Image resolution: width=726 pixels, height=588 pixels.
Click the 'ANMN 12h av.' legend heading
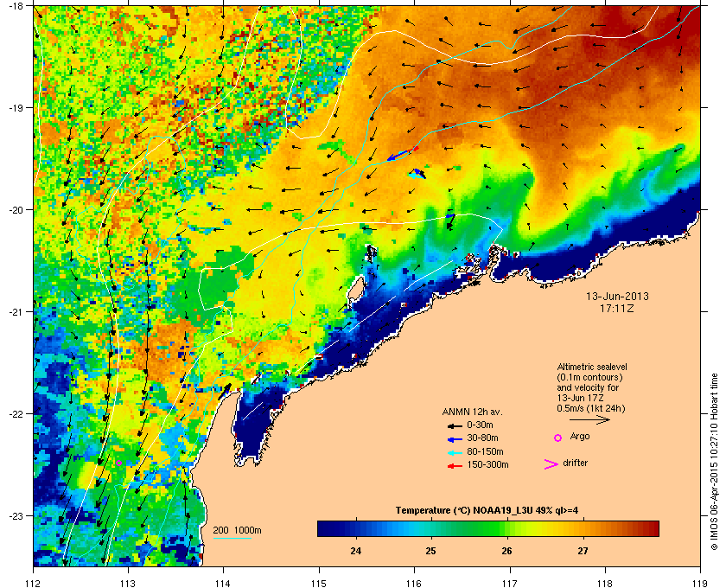(x=472, y=412)
